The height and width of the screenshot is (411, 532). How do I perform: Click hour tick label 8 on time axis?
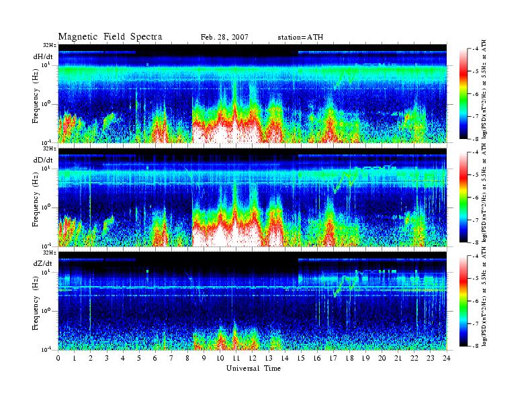(x=187, y=359)
